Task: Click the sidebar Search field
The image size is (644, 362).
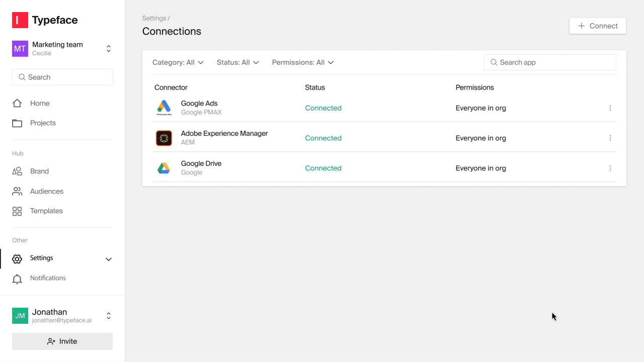Action: (62, 77)
